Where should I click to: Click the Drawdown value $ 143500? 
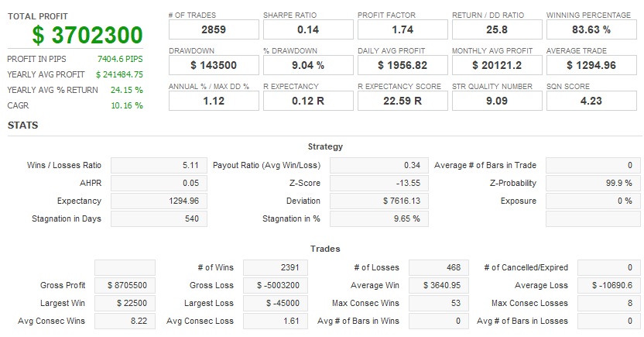click(x=213, y=65)
